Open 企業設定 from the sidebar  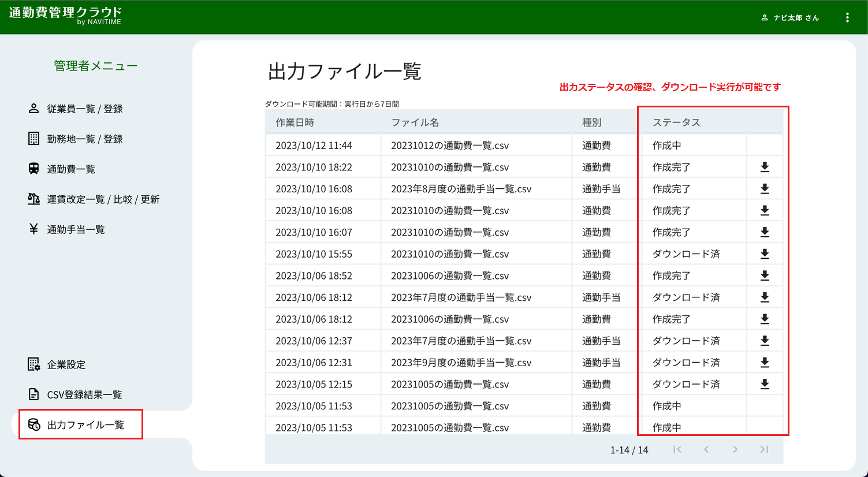[57, 364]
